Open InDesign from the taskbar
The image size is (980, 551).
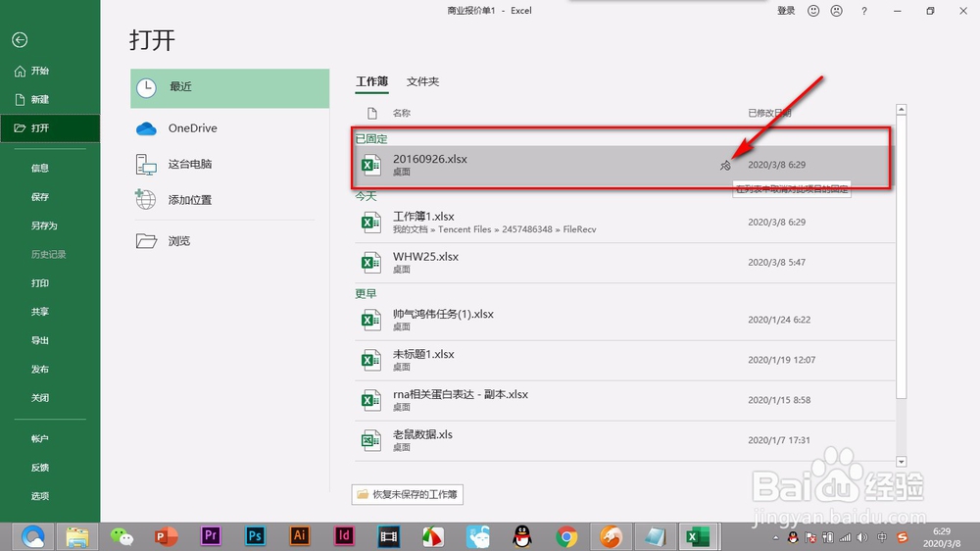pos(344,536)
